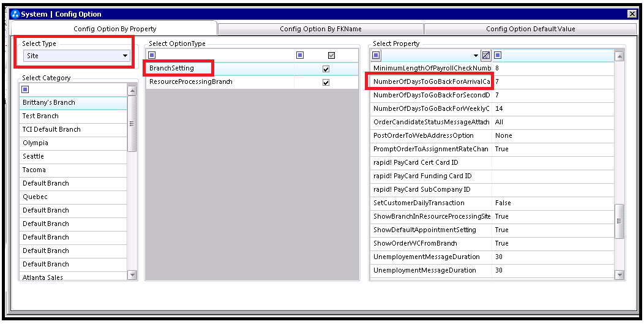This screenshot has height=324, width=644.
Task: Click the Select Category scrollbar thumb
Action: tap(132, 124)
